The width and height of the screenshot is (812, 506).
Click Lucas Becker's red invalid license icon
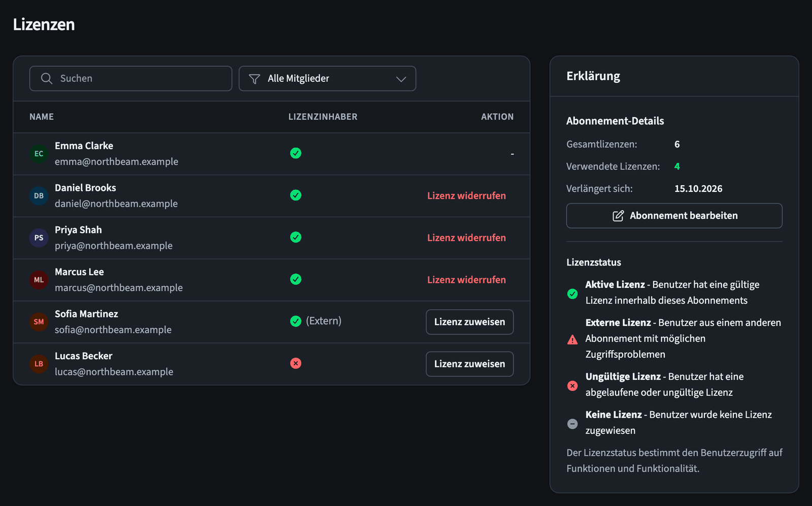296,363
